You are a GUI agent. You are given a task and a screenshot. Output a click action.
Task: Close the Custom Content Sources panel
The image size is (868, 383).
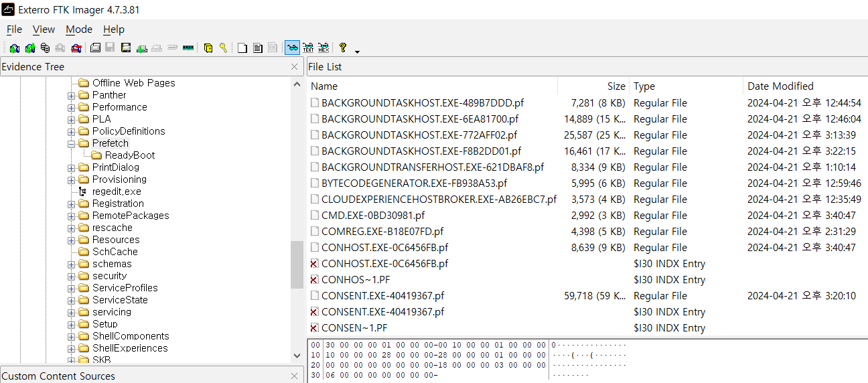(295, 376)
